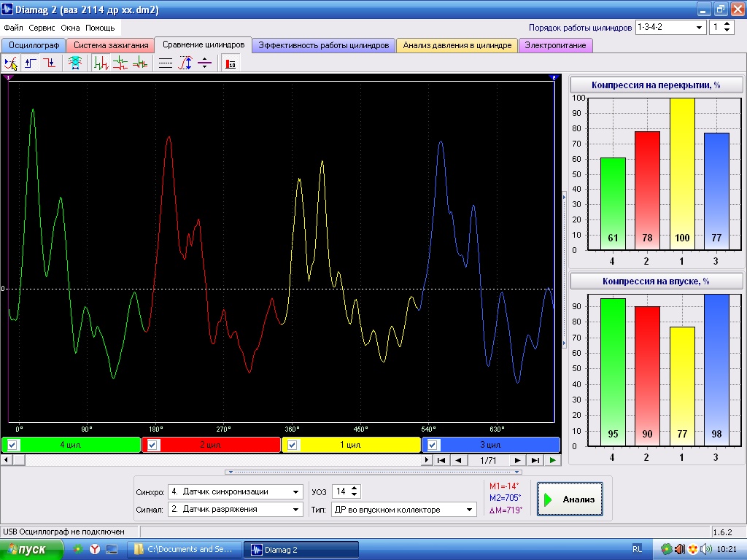
Task: Increase the УОЗ value with up arrow
Action: [354, 488]
